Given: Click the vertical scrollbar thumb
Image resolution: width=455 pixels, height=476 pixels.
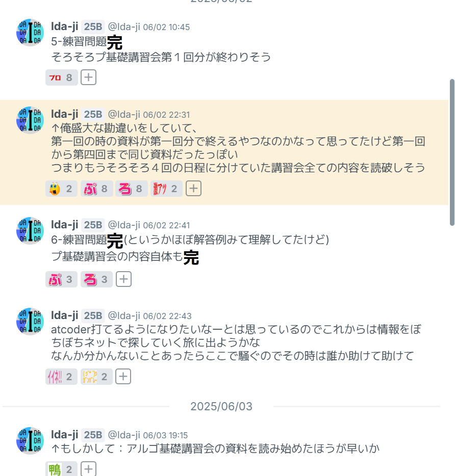Looking at the screenshot, I should [x=452, y=152].
